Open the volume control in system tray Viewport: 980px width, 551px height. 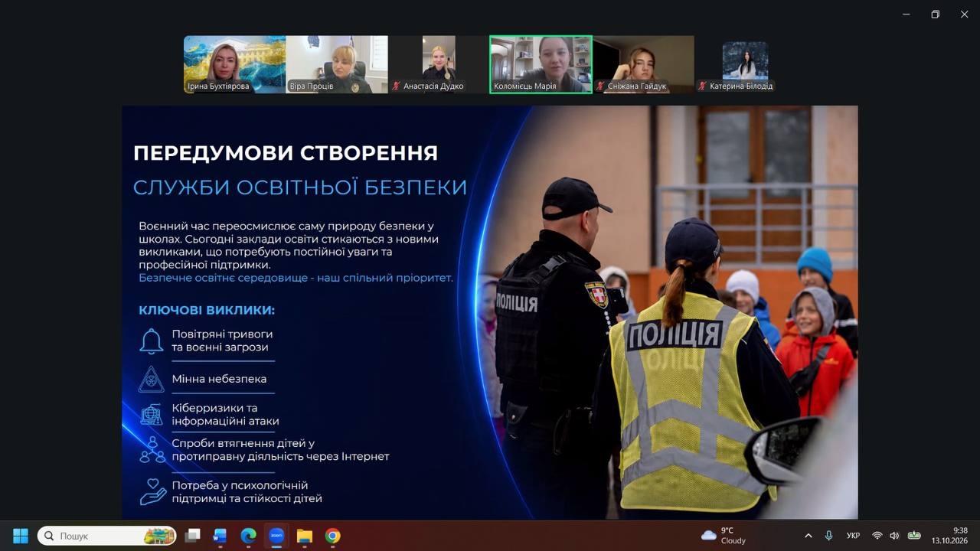click(894, 536)
